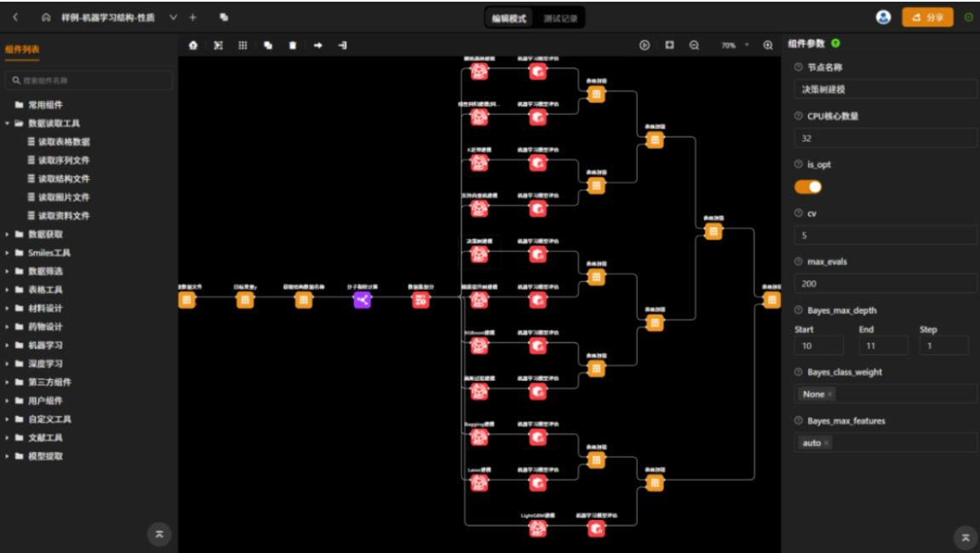The width and height of the screenshot is (980, 553).
Task: Select the 编辑模式 tab
Action: pos(509,18)
